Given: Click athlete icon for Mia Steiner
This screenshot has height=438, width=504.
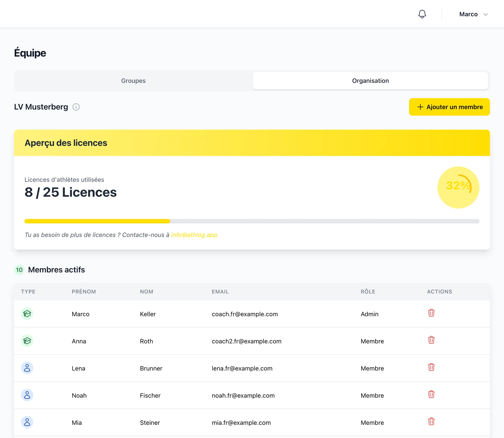Looking at the screenshot, I should pos(27,422).
